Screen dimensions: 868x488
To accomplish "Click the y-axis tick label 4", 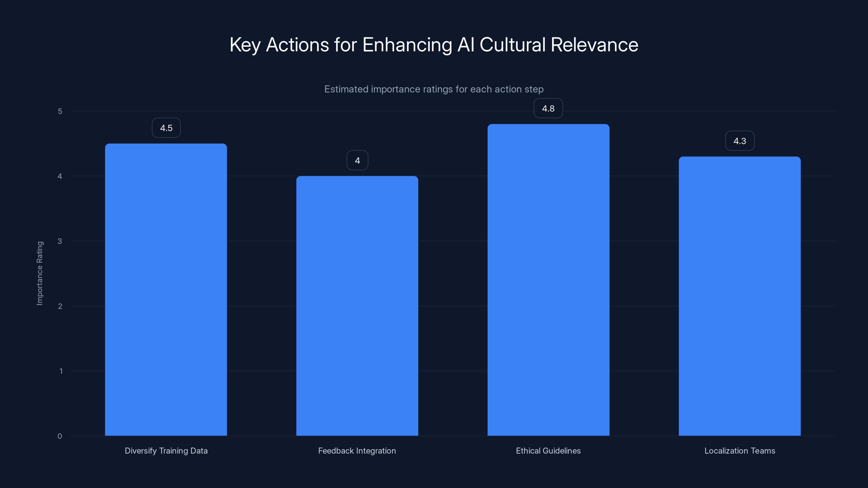I will tap(60, 176).
